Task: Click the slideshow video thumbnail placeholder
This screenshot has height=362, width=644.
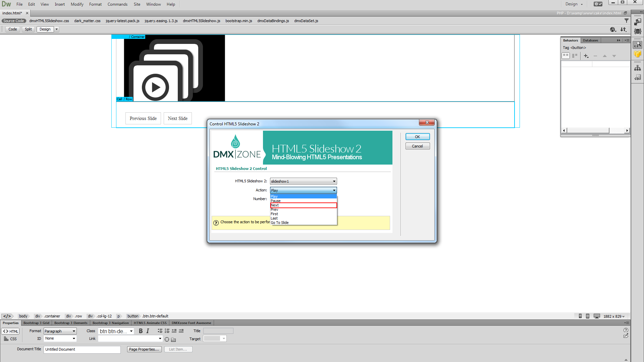Action: [x=174, y=68]
